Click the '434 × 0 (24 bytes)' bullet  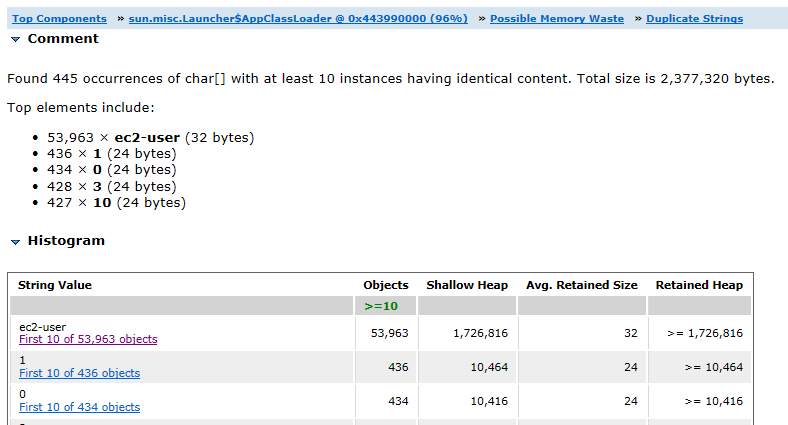[112, 170]
